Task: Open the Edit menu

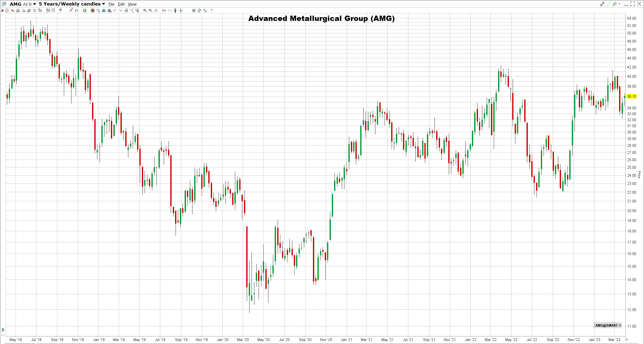Action: coord(121,4)
